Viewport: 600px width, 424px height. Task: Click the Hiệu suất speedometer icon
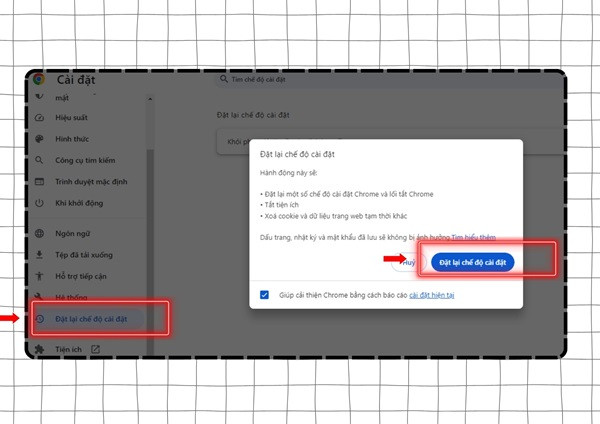pos(39,117)
